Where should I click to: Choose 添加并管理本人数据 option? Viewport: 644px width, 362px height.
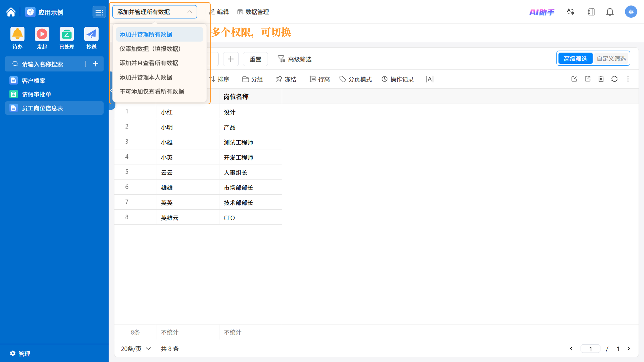(159, 77)
